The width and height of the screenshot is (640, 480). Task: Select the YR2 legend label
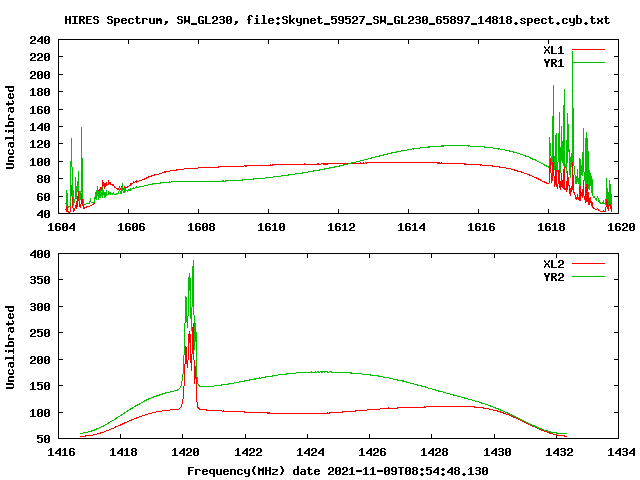[553, 277]
